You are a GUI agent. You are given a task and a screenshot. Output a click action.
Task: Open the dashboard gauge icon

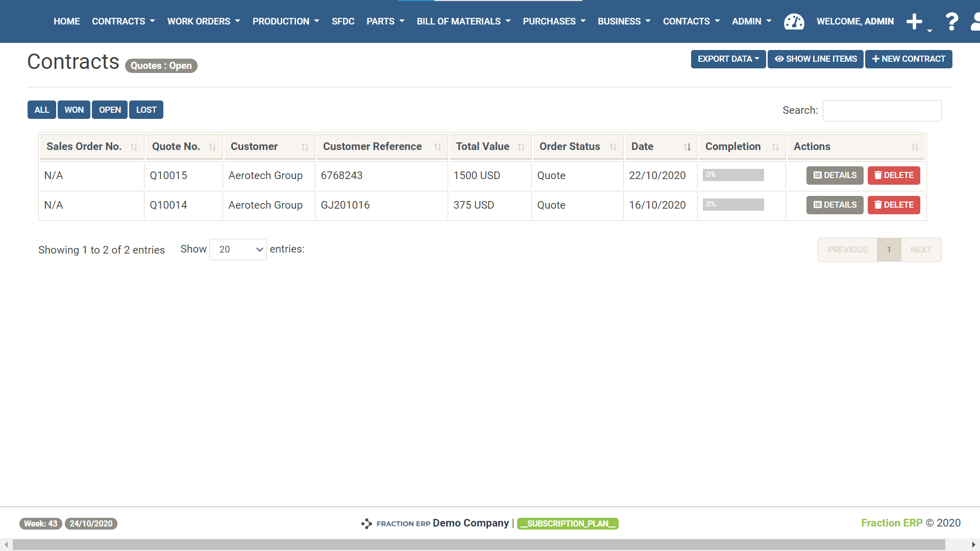point(794,21)
